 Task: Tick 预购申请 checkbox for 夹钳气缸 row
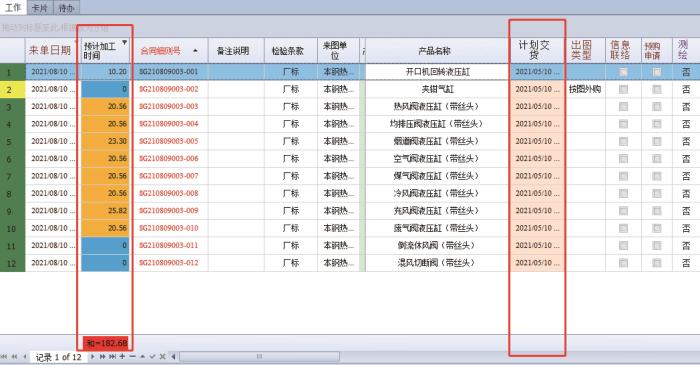pyautogui.click(x=657, y=89)
